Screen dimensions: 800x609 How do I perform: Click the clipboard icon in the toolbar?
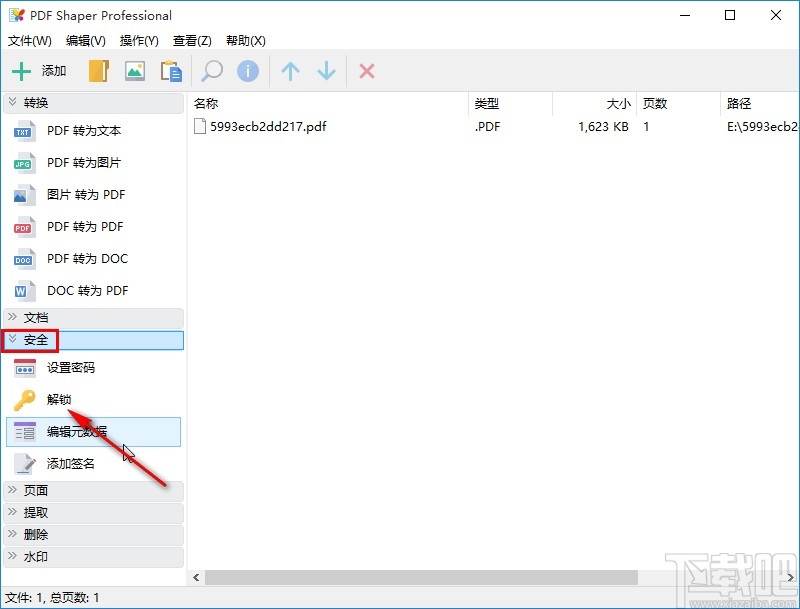[170, 70]
